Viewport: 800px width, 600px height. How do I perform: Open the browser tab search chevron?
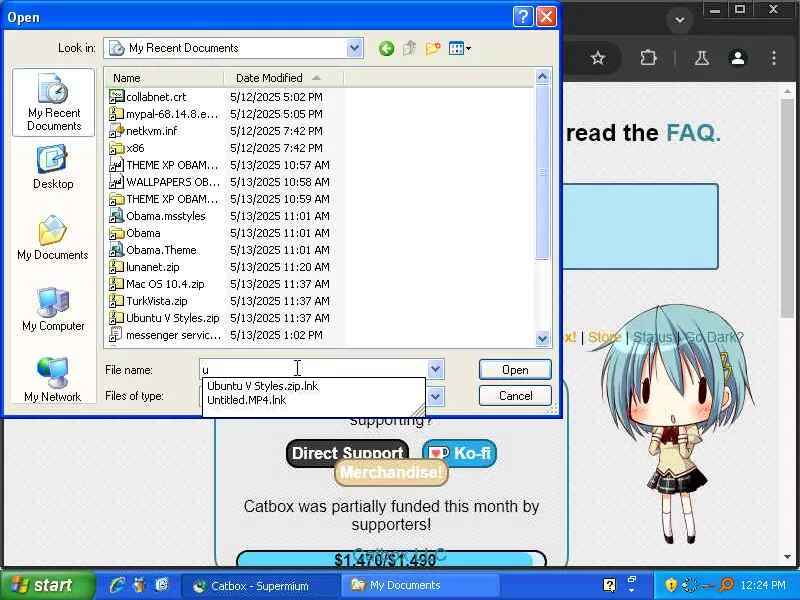[x=679, y=20]
